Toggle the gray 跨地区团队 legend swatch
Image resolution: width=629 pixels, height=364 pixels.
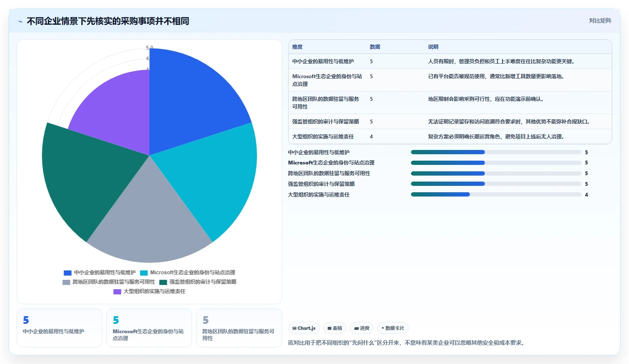pos(66,282)
